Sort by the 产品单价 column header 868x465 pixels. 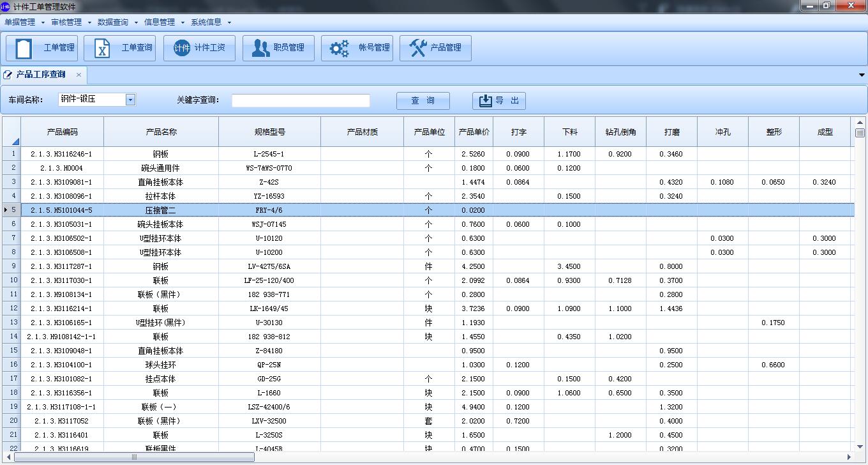coord(474,132)
